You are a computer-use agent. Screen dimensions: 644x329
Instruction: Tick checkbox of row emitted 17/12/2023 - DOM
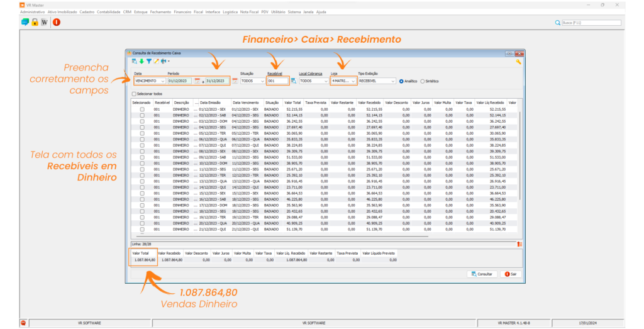(142, 205)
